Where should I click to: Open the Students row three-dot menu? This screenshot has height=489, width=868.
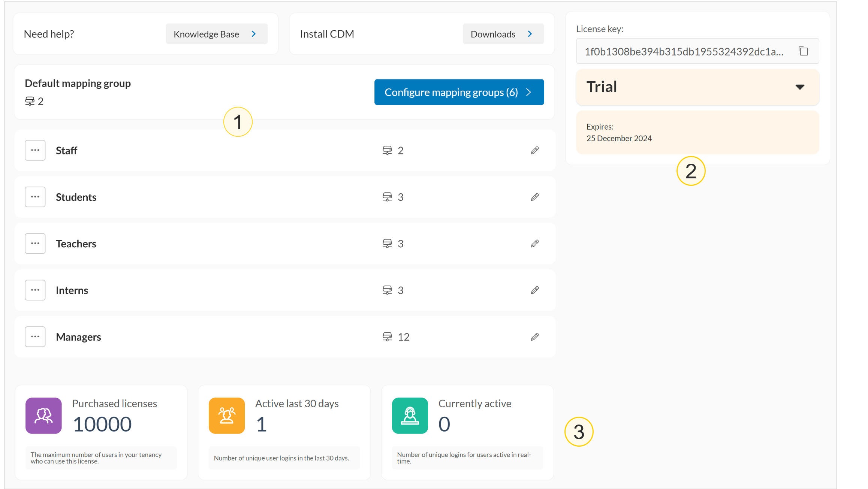(35, 197)
